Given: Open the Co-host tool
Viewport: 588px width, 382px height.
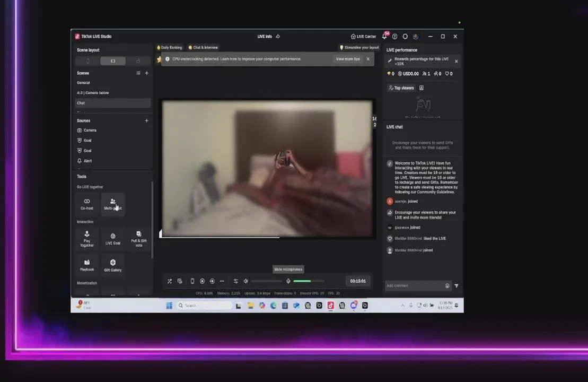Looking at the screenshot, I should point(87,204).
